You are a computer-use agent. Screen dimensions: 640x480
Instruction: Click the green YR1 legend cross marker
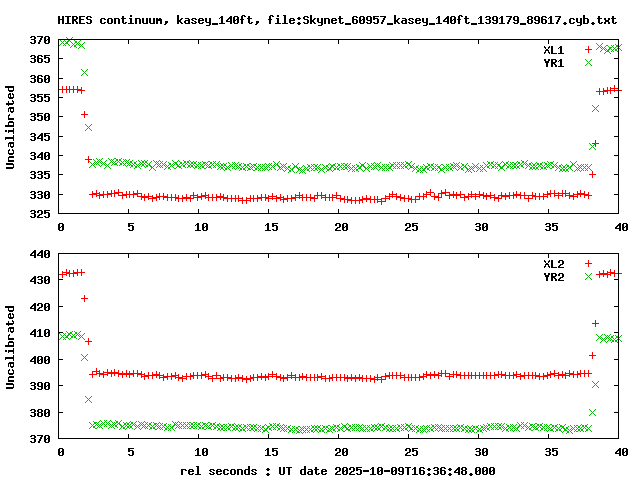click(x=588, y=62)
